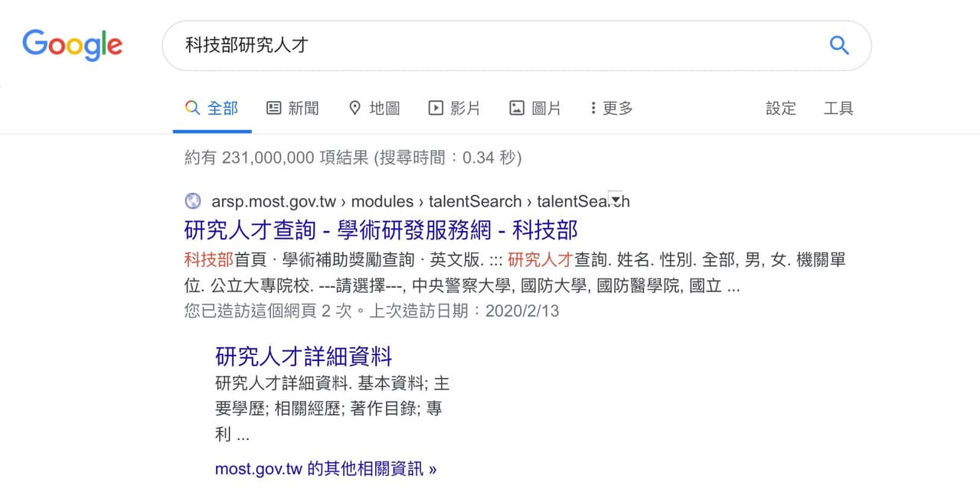
Task: Click the globe favicon beside arsp.most.gov.tw
Action: pos(193,201)
